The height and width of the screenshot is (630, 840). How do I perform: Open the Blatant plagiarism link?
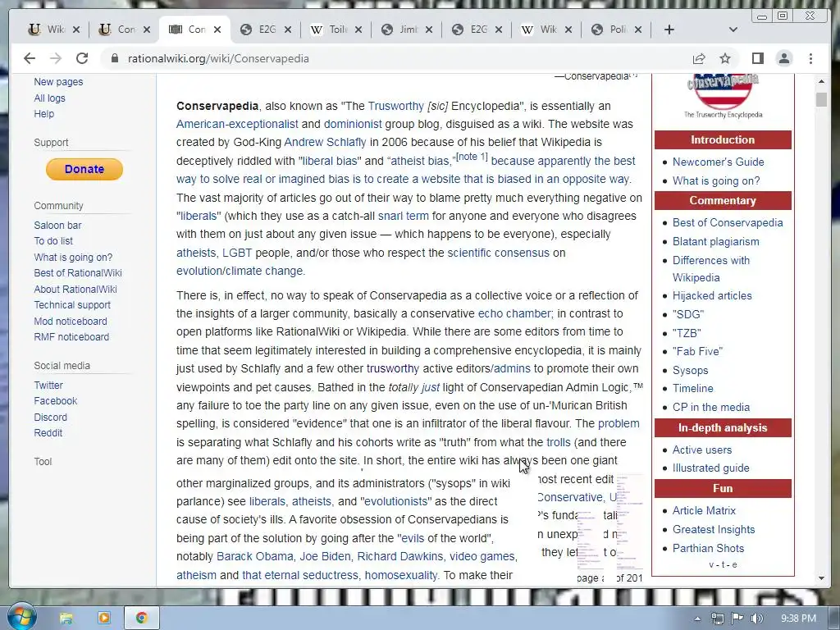tap(715, 242)
